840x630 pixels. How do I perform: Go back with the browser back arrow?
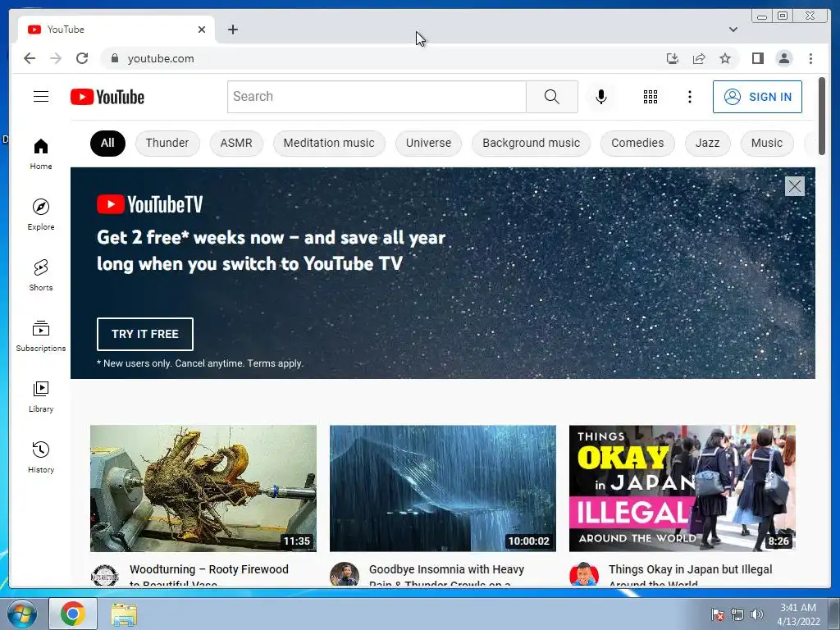point(30,58)
